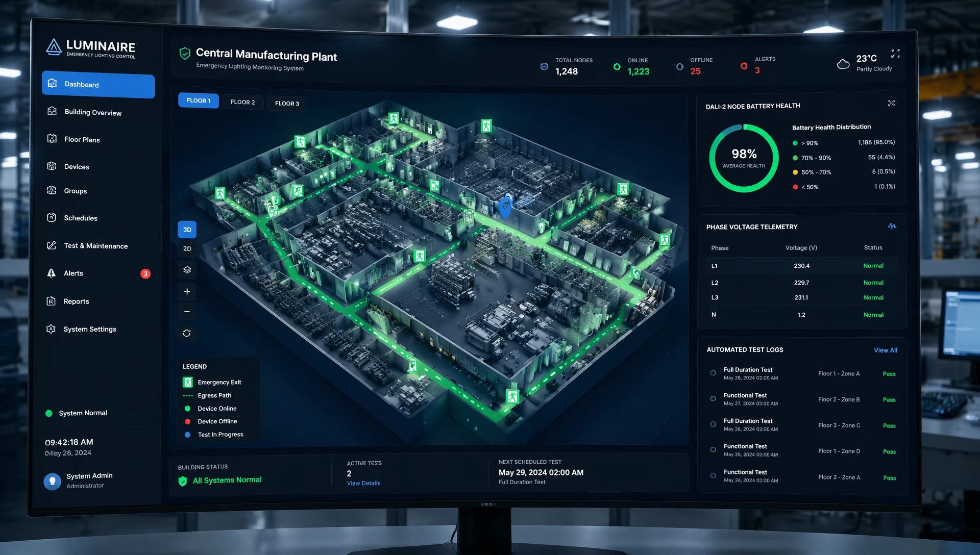Open the Groups sidebar item
The image size is (980, 555).
click(x=75, y=191)
